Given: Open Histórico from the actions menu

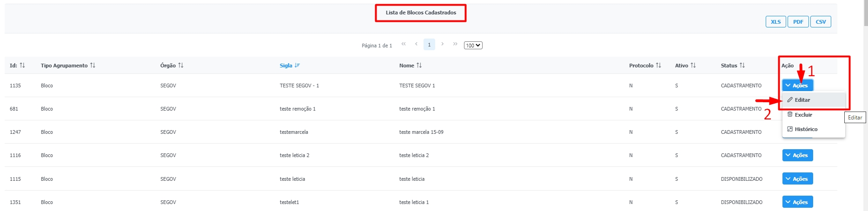Looking at the screenshot, I should [x=805, y=129].
